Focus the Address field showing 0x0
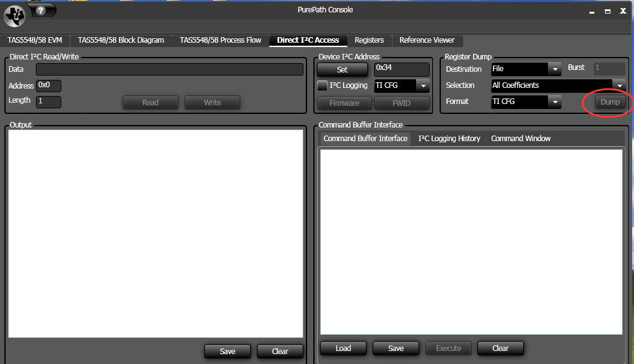The width and height of the screenshot is (634, 364). coord(48,86)
